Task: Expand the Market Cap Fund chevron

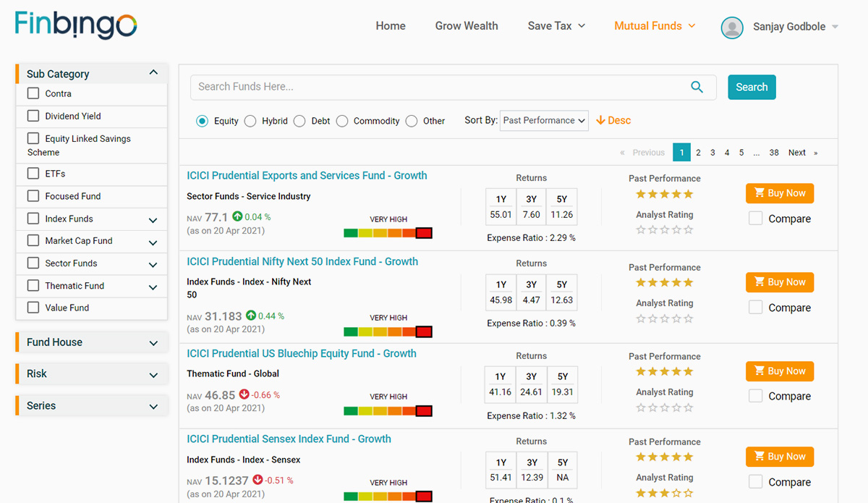Action: click(x=153, y=242)
